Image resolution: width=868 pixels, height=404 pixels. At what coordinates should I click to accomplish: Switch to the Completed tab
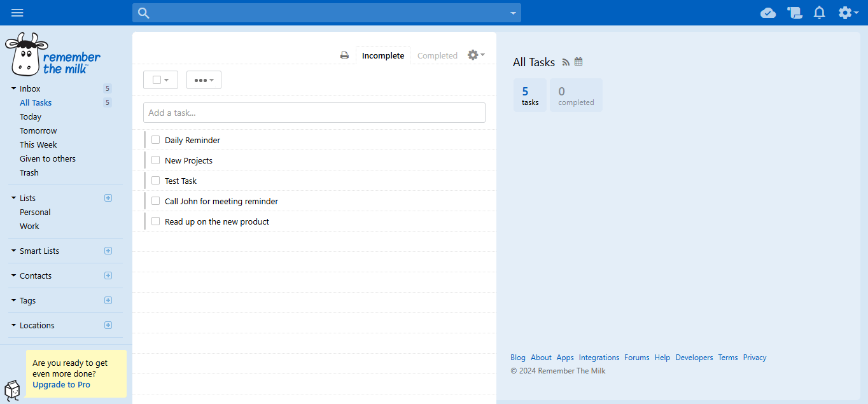437,55
